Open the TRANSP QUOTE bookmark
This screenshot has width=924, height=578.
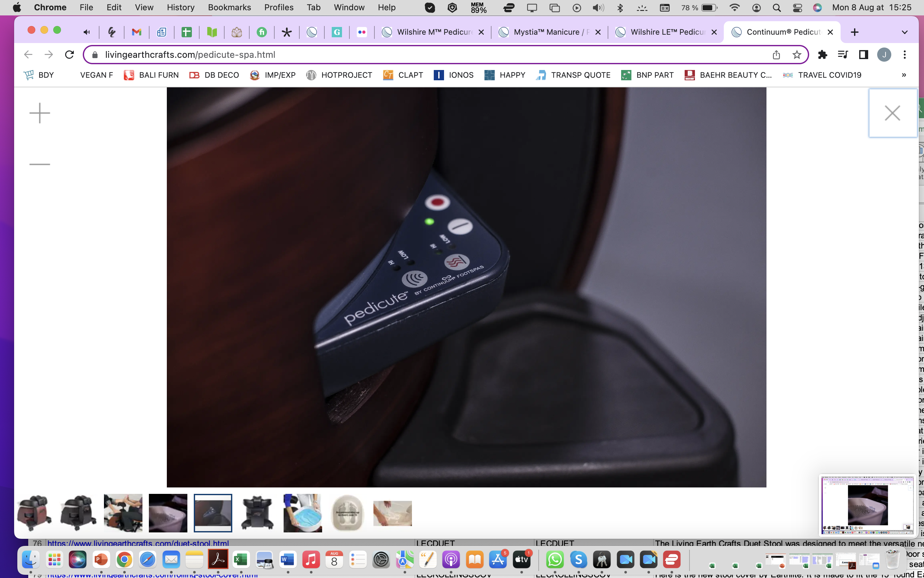(x=573, y=75)
